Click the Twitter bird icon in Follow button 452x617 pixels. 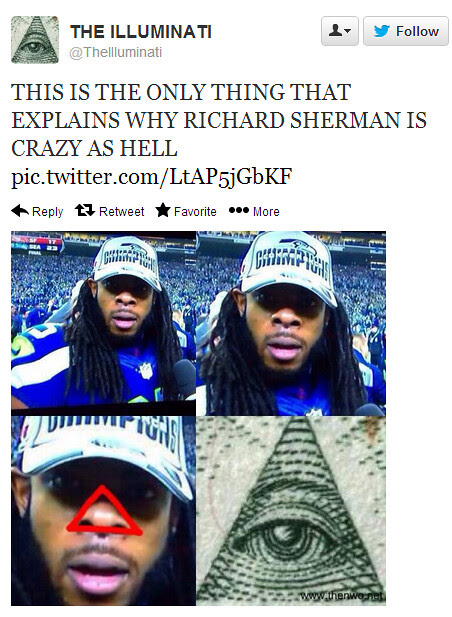pos(381,31)
